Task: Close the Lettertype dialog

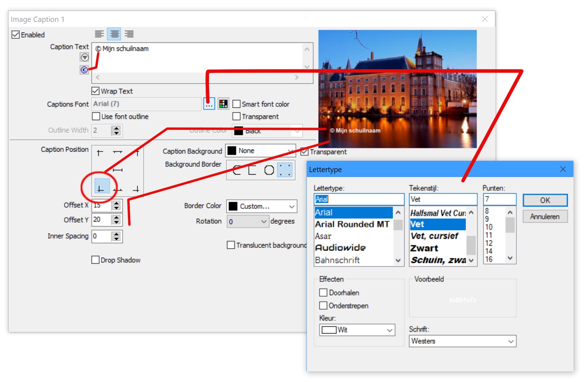Action: [563, 169]
